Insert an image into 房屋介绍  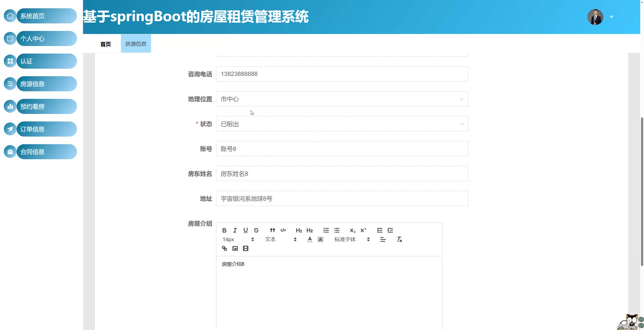[x=235, y=249]
